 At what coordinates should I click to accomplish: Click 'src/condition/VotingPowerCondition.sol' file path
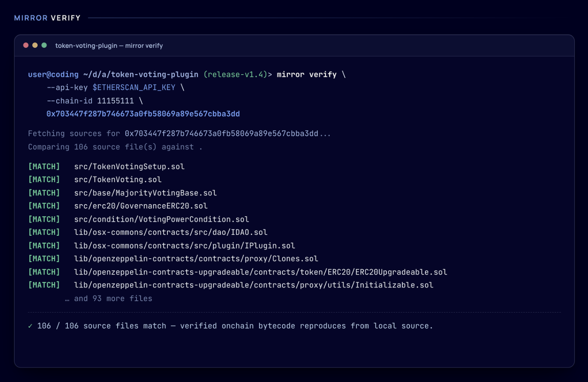(x=162, y=220)
